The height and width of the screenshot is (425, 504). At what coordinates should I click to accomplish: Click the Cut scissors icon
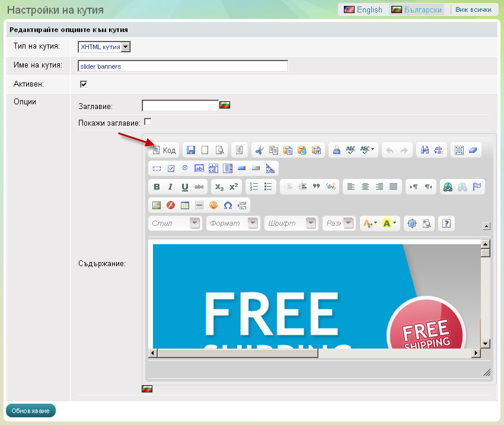pyautogui.click(x=259, y=151)
